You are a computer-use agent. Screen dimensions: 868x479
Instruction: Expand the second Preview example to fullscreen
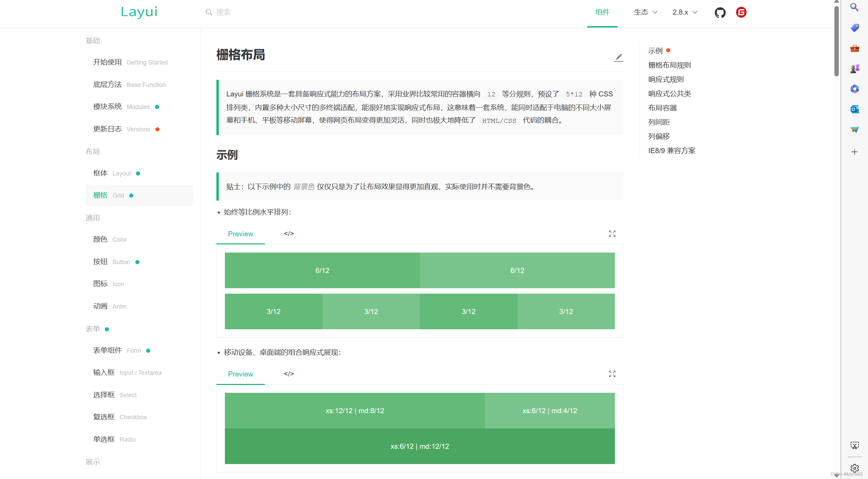(612, 374)
